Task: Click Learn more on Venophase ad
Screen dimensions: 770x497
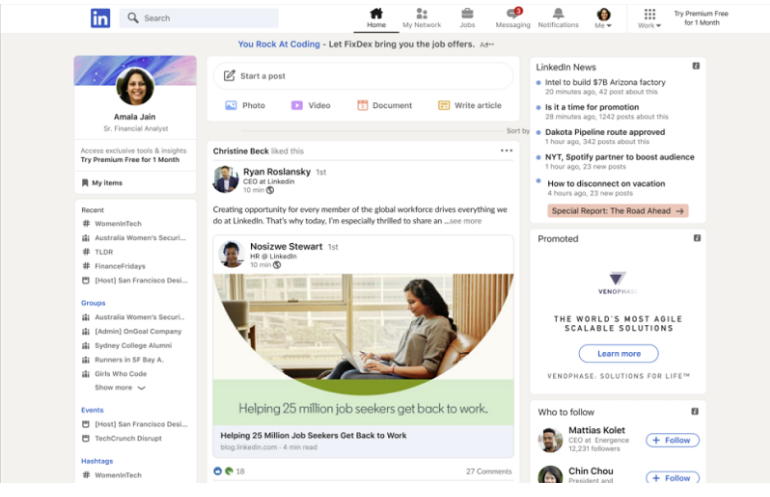Action: pyautogui.click(x=619, y=354)
